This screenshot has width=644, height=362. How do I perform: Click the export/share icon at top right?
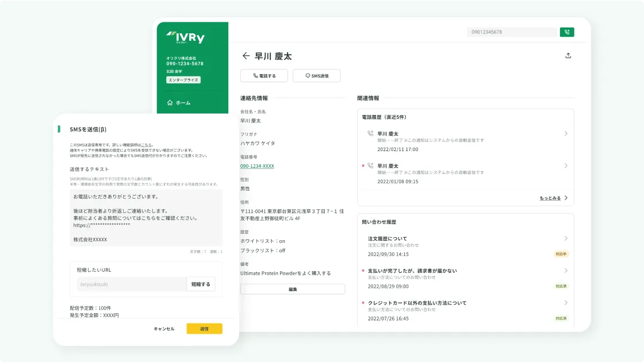(x=568, y=56)
